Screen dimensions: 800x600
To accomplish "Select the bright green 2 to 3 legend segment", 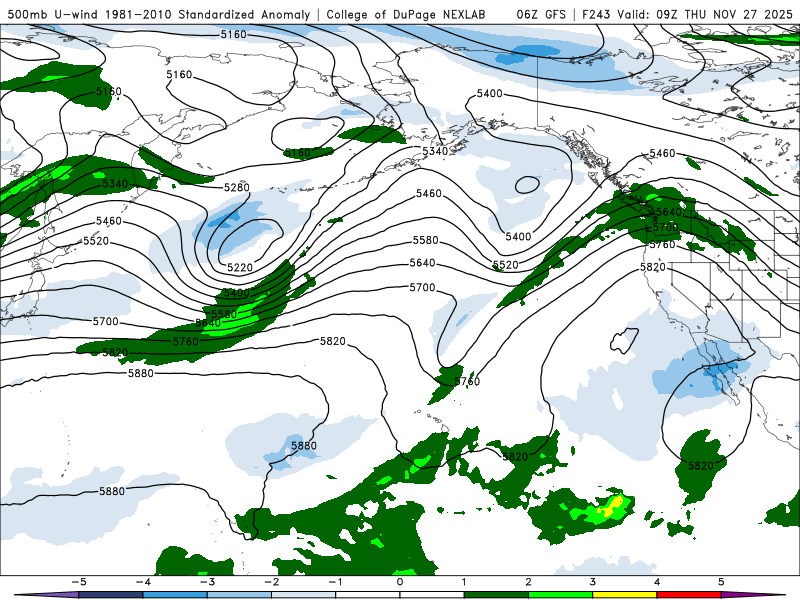I will 561,595.
